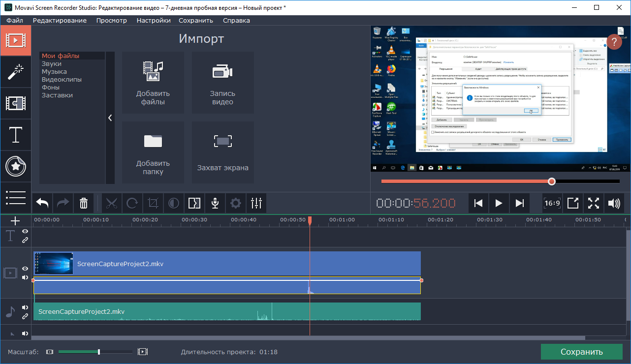The height and width of the screenshot is (364, 631).
Task: Undo the last action
Action: [x=43, y=203]
